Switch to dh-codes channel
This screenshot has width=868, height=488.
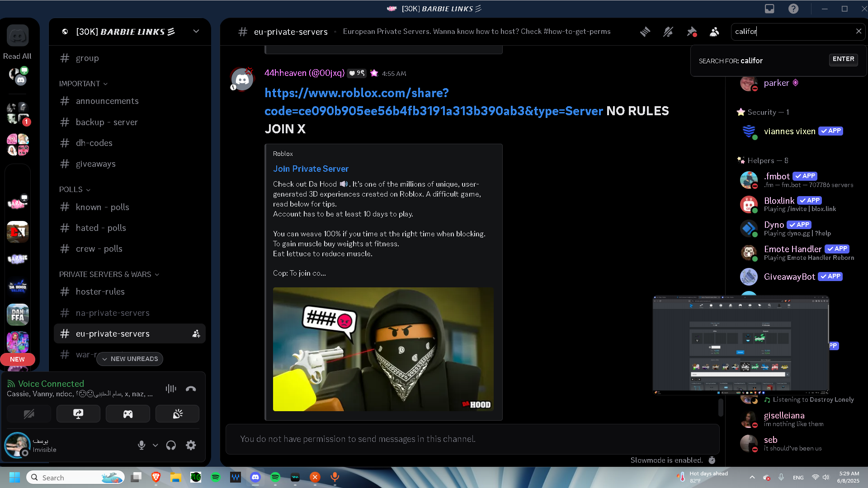(x=129, y=143)
